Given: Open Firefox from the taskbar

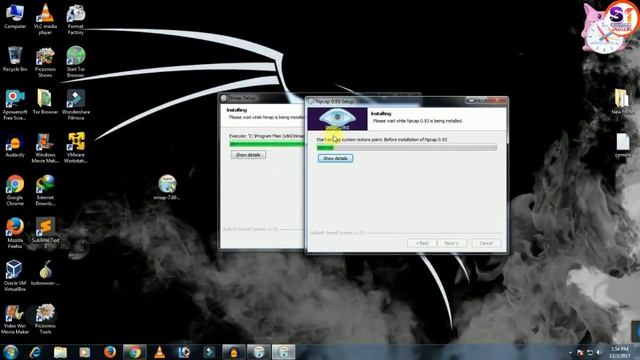Looking at the screenshot, I should [x=109, y=352].
